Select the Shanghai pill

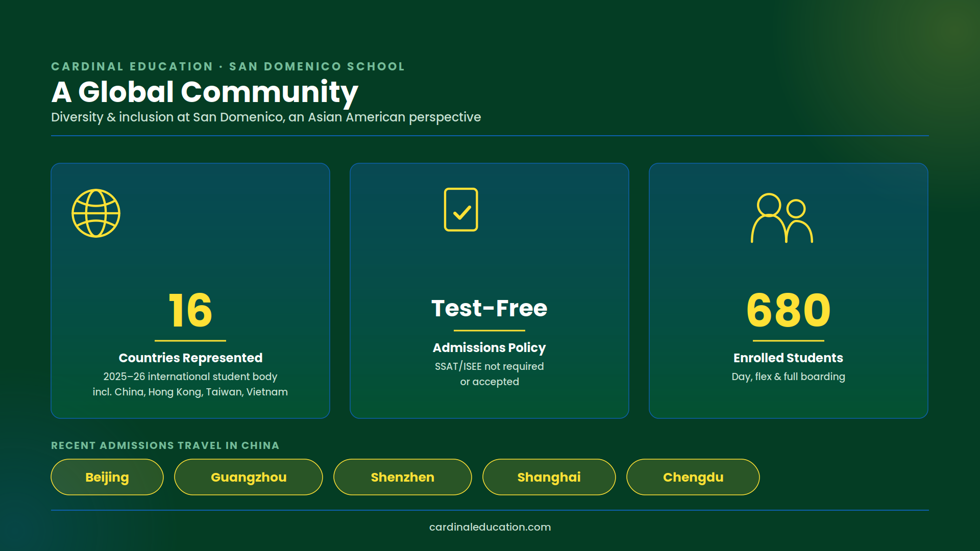click(x=549, y=477)
